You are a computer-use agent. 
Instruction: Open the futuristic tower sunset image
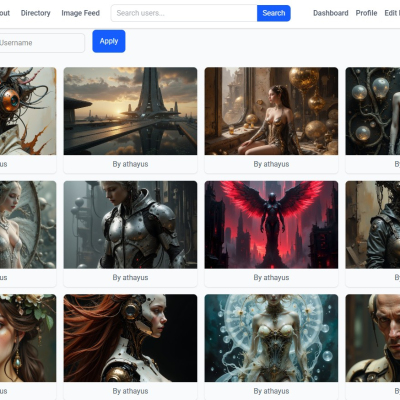(x=130, y=111)
